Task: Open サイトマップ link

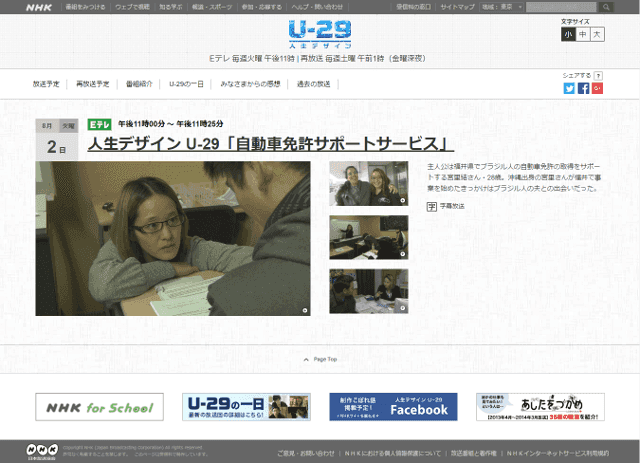Action: pos(458,7)
